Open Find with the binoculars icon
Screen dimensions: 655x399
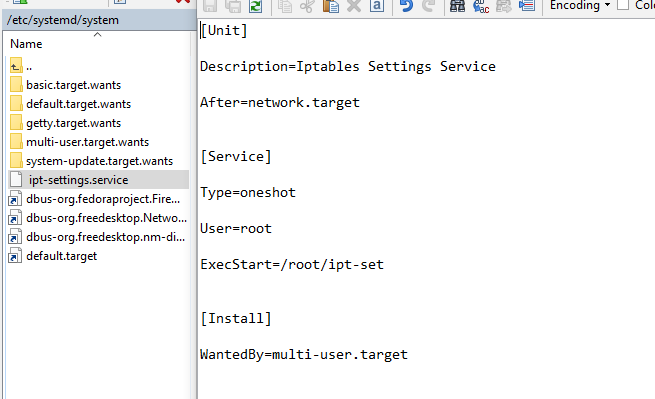click(457, 6)
